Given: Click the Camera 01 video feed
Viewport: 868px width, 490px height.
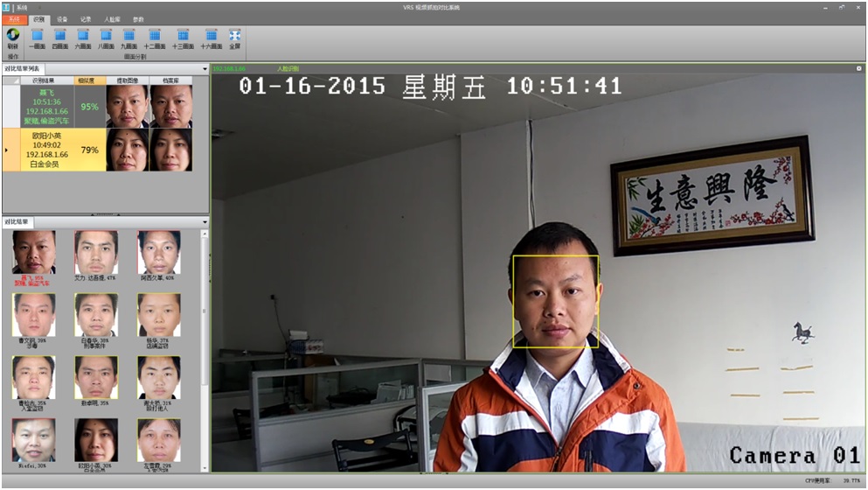Looking at the screenshot, I should 538,272.
